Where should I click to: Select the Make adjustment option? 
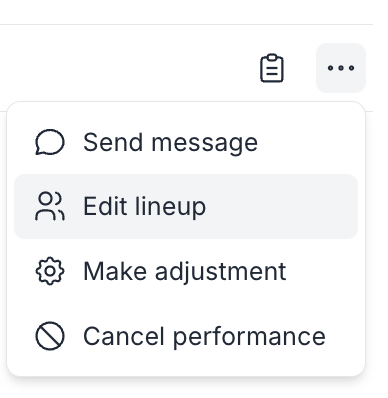click(186, 271)
